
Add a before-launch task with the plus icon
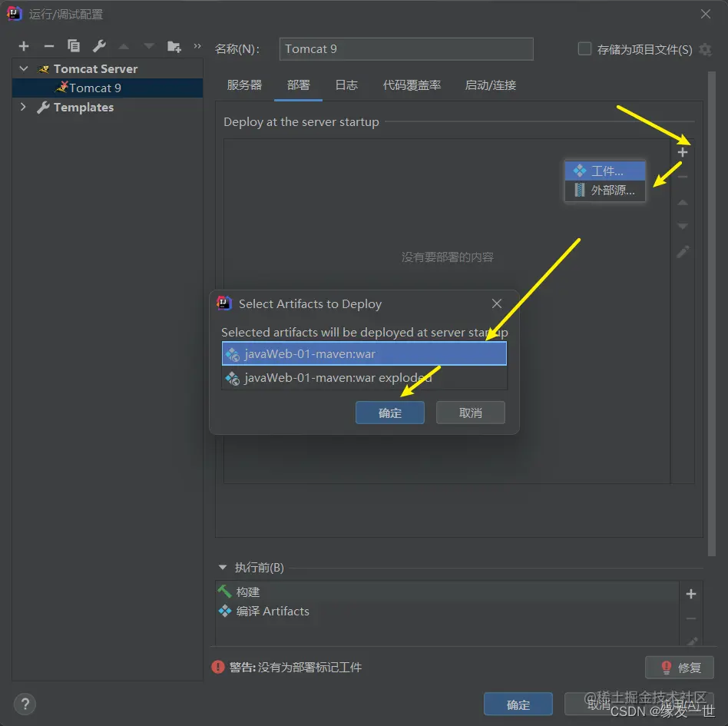tap(691, 594)
